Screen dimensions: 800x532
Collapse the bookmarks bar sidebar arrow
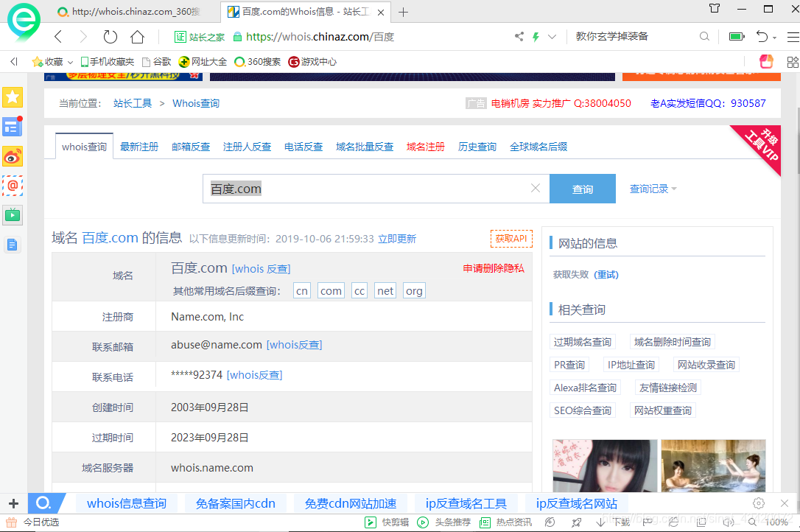(14, 62)
